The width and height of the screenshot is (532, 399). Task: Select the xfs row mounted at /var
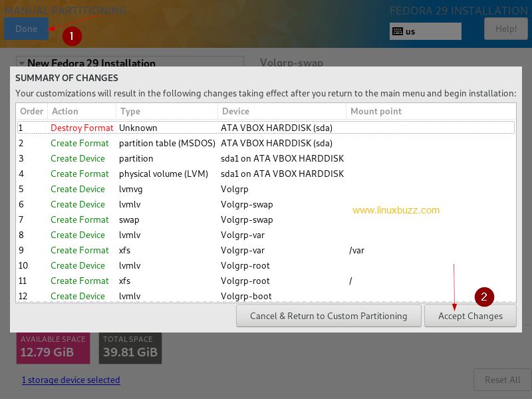click(266, 250)
